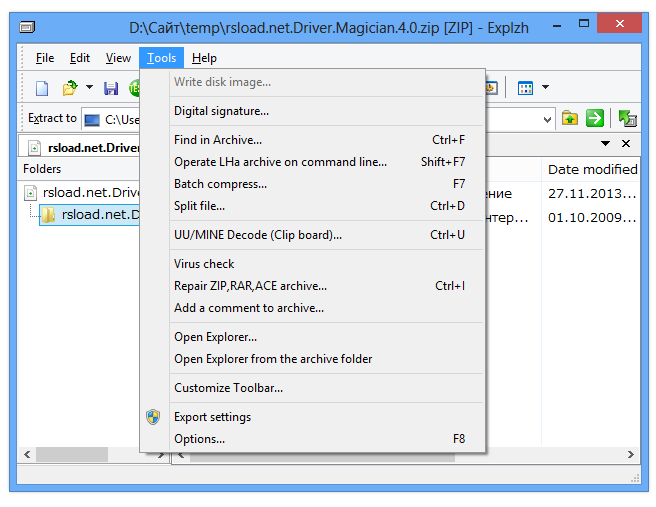Screen dimensions: 656x507
Task: Open the Help menu
Action: coord(204,58)
